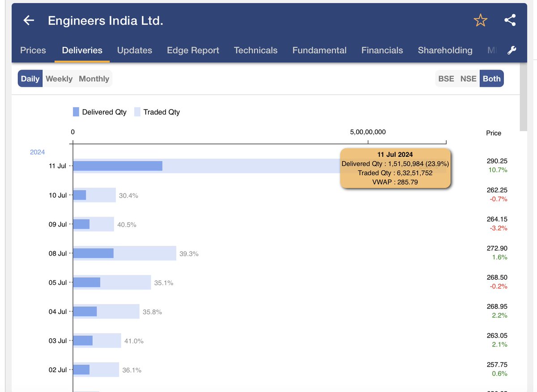The width and height of the screenshot is (537, 392).
Task: Click the 257.75 price value
Action: [x=497, y=364]
